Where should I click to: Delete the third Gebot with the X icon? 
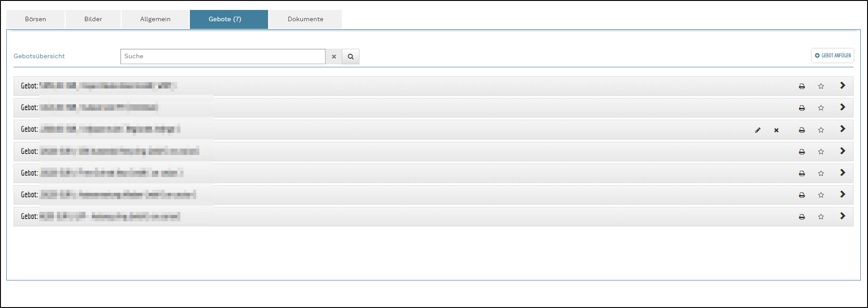point(776,130)
